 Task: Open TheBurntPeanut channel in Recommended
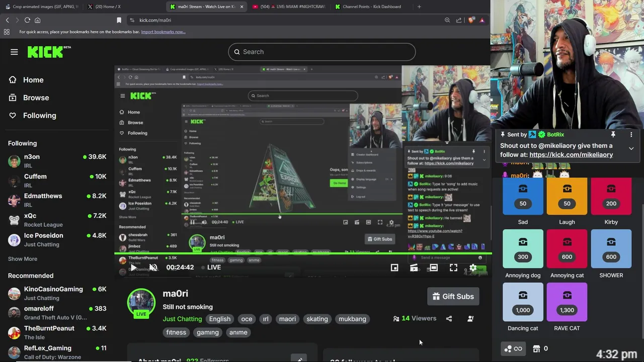[x=57, y=332]
